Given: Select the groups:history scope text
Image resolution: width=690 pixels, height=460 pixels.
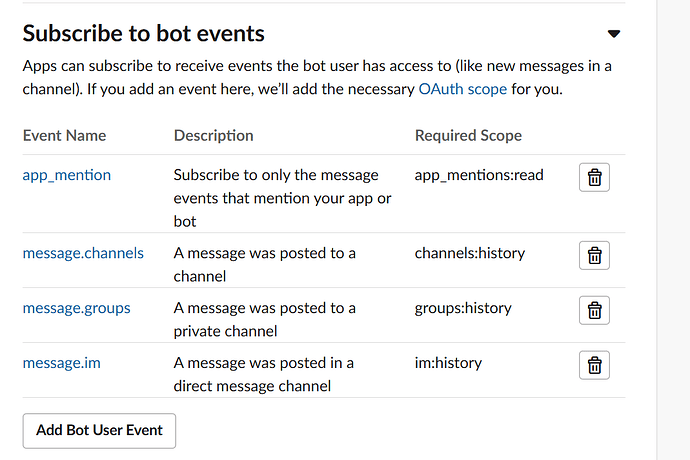Looking at the screenshot, I should pyautogui.click(x=463, y=308).
